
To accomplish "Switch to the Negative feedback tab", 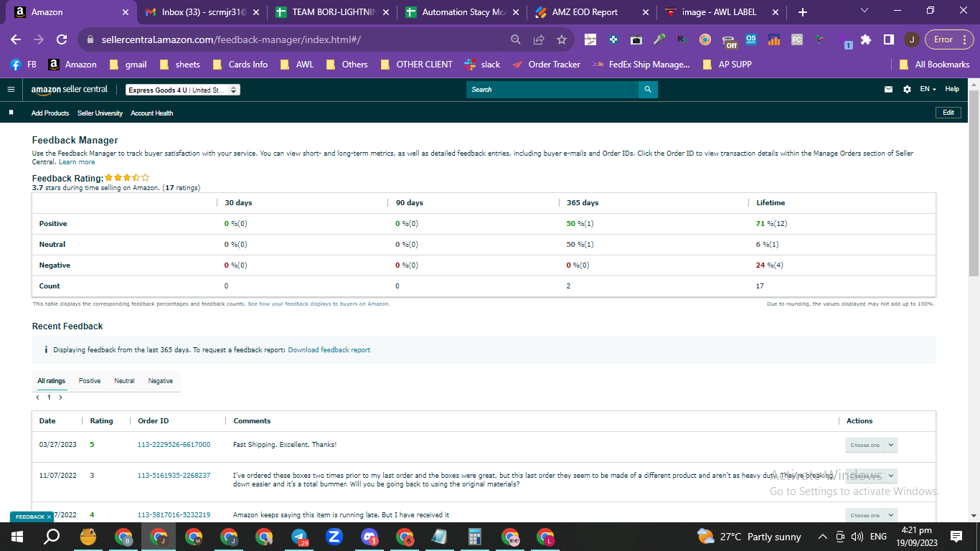I will click(x=161, y=381).
